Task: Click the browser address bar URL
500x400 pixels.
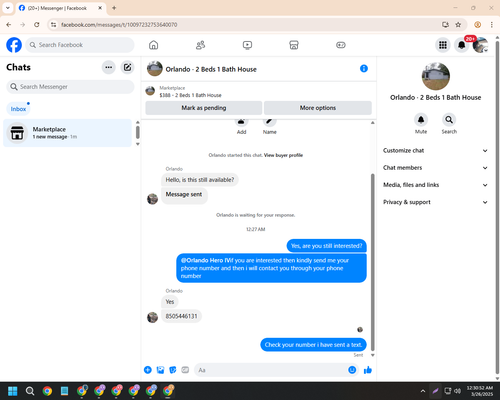Action: pos(119,25)
